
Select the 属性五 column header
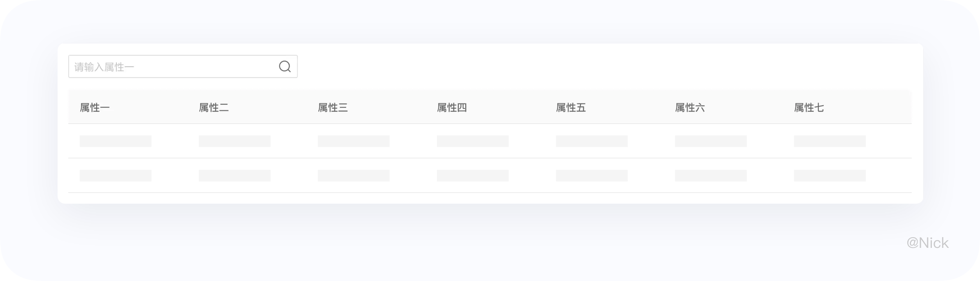point(571,108)
